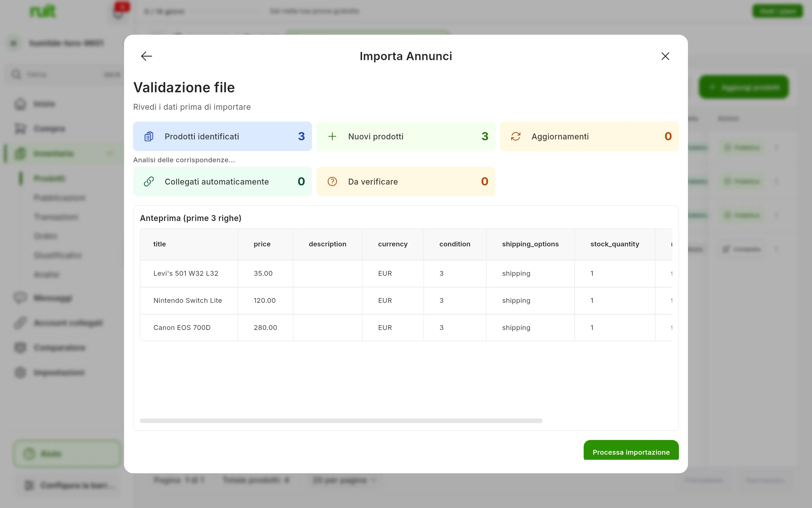
Task: Select the Da verificare card
Action: coord(406,181)
